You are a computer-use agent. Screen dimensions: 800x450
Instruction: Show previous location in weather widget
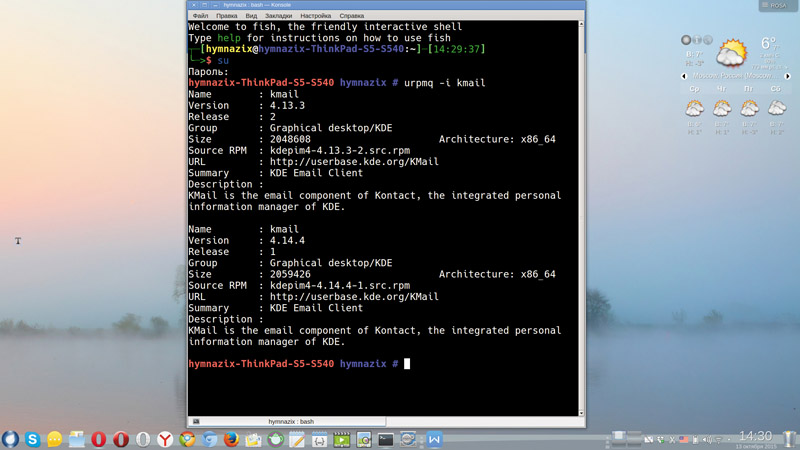pyautogui.click(x=684, y=76)
